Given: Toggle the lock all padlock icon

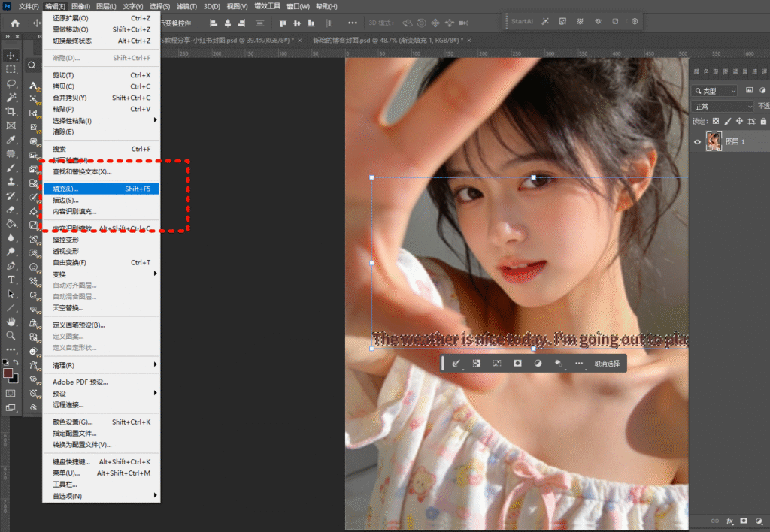Looking at the screenshot, I should (763, 121).
